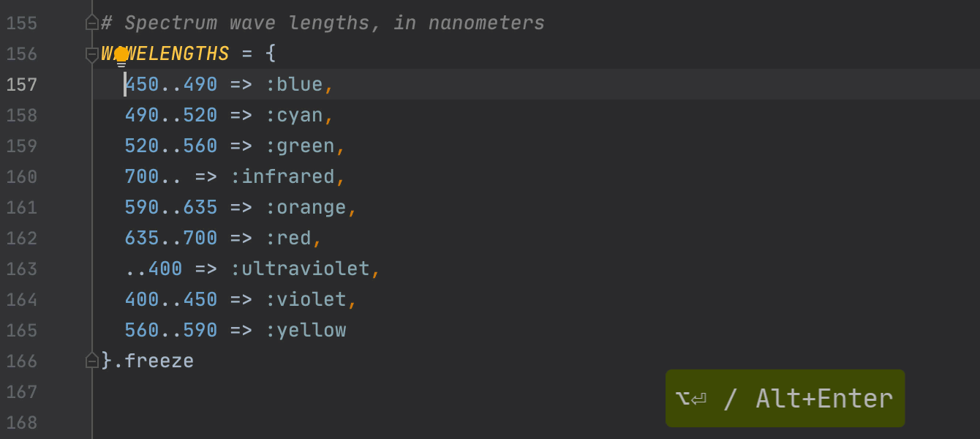Click the 450..490 range value
Image resolution: width=980 pixels, height=439 pixels.
click(x=171, y=85)
